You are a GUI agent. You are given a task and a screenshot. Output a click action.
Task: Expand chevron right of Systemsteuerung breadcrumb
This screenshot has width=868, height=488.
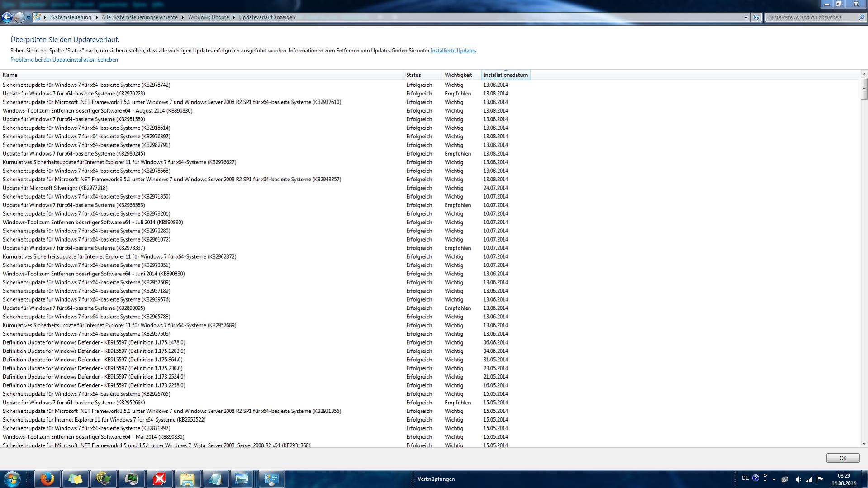(x=97, y=17)
